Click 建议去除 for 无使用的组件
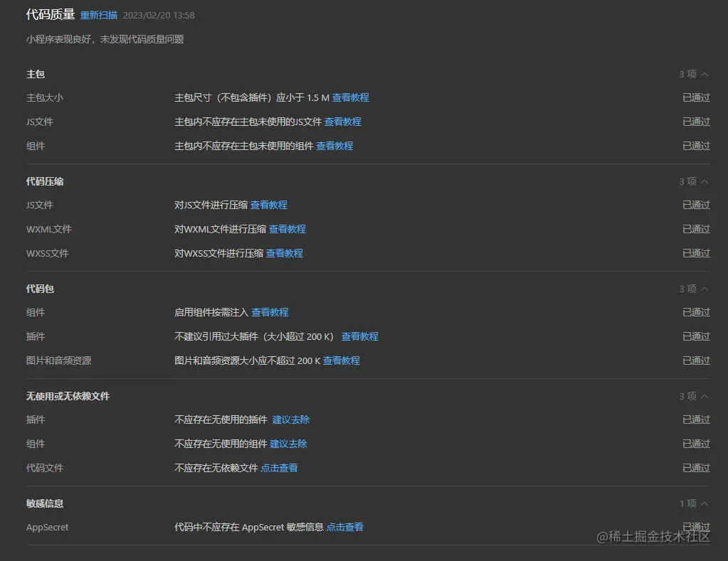 pyautogui.click(x=288, y=444)
